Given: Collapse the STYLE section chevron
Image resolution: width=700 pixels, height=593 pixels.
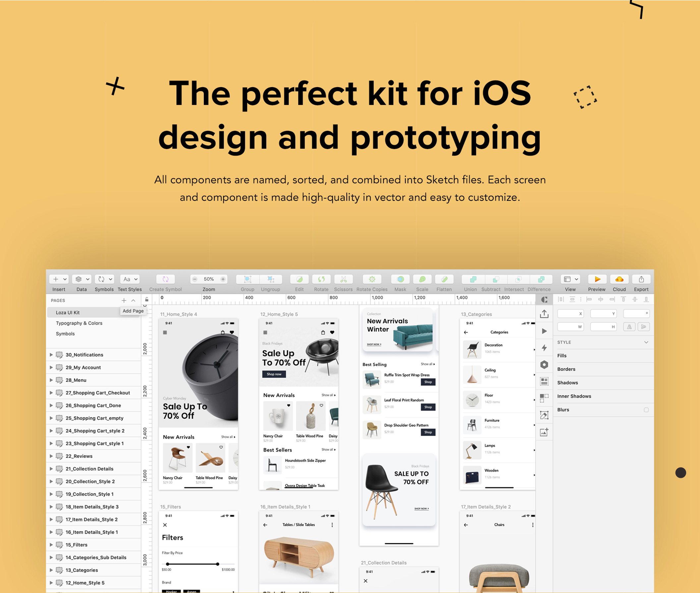Looking at the screenshot, I should [x=646, y=342].
